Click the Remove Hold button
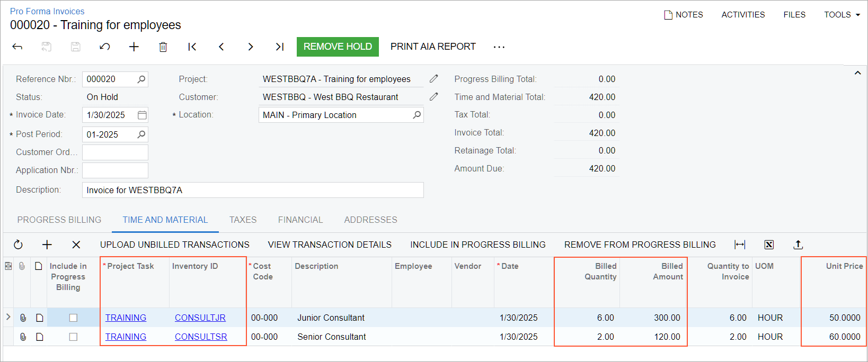The image size is (868, 362). (x=338, y=47)
